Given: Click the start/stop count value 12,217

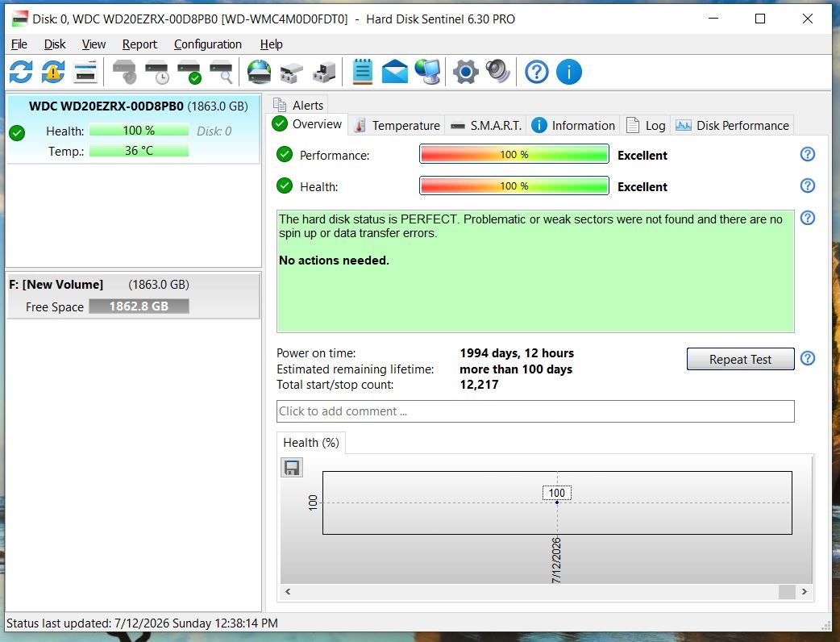Looking at the screenshot, I should pos(479,384).
